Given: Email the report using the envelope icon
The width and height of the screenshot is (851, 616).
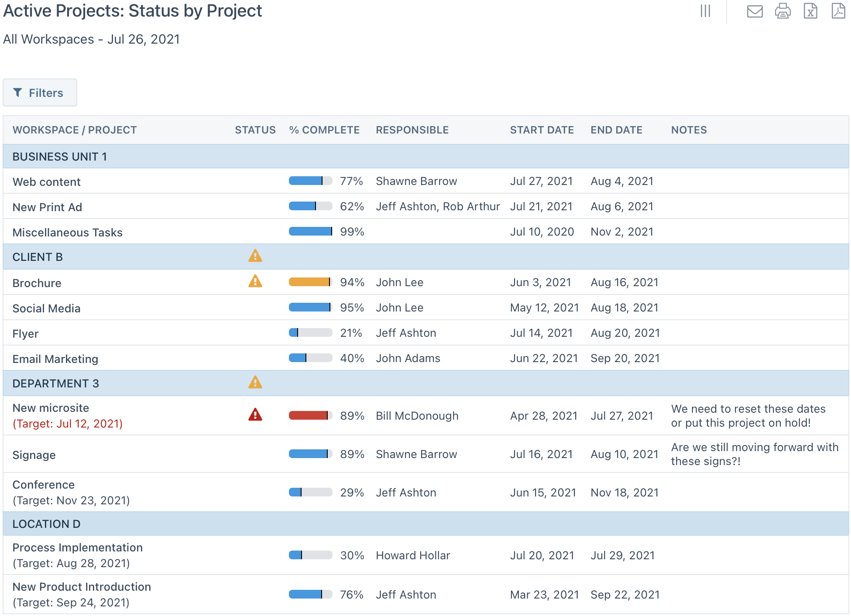Looking at the screenshot, I should coord(754,12).
